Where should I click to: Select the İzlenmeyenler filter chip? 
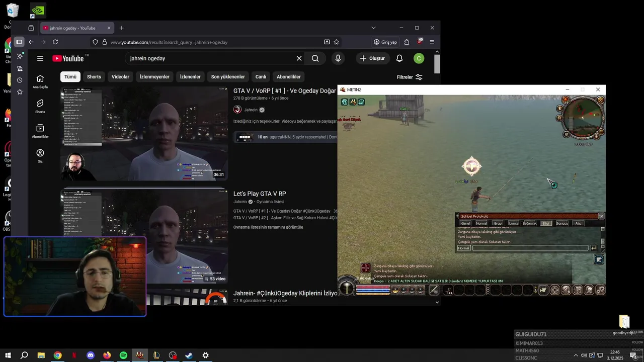tap(154, 77)
